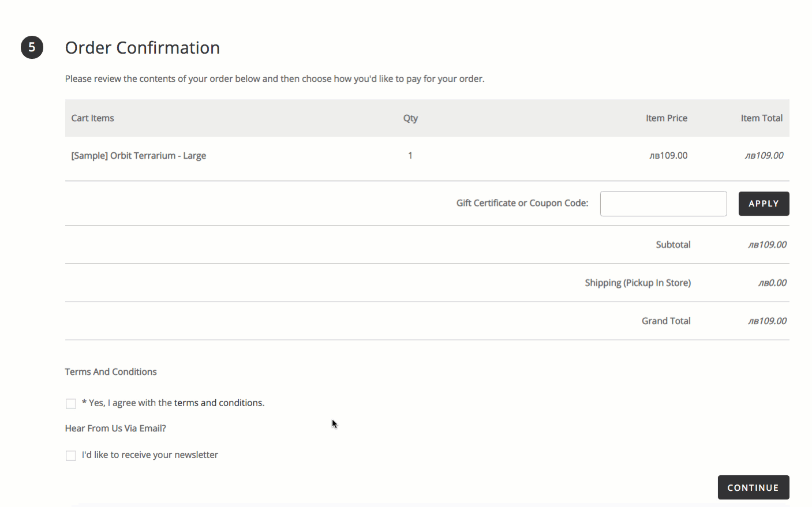Click the review order instructions text
The image size is (812, 507).
275,78
